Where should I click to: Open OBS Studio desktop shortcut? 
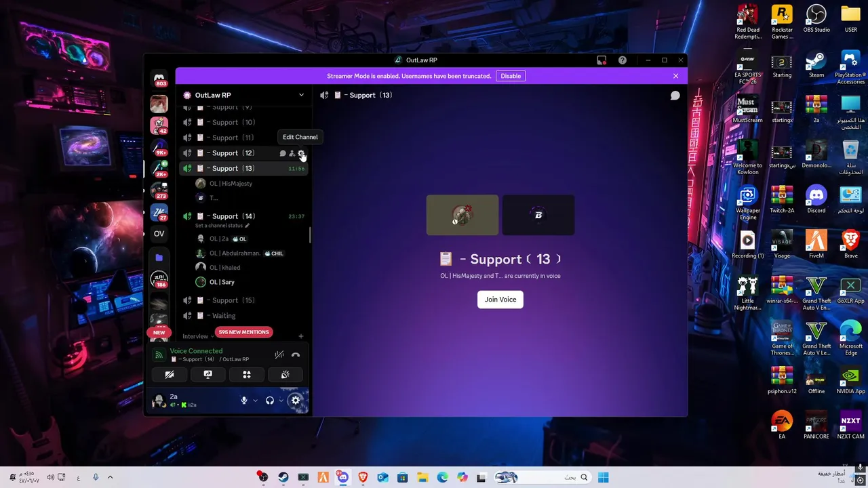[816, 19]
